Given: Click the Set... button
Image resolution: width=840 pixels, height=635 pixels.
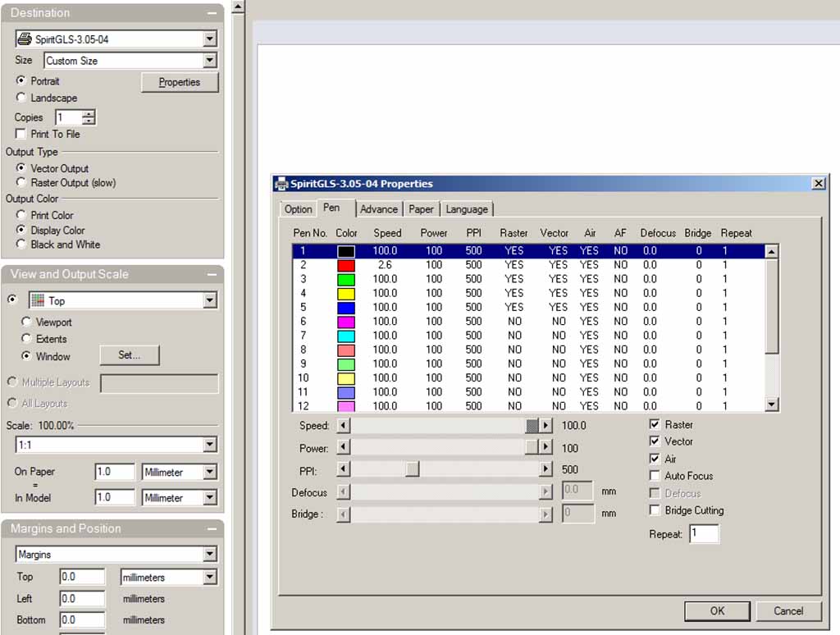Looking at the screenshot, I should pos(129,354).
